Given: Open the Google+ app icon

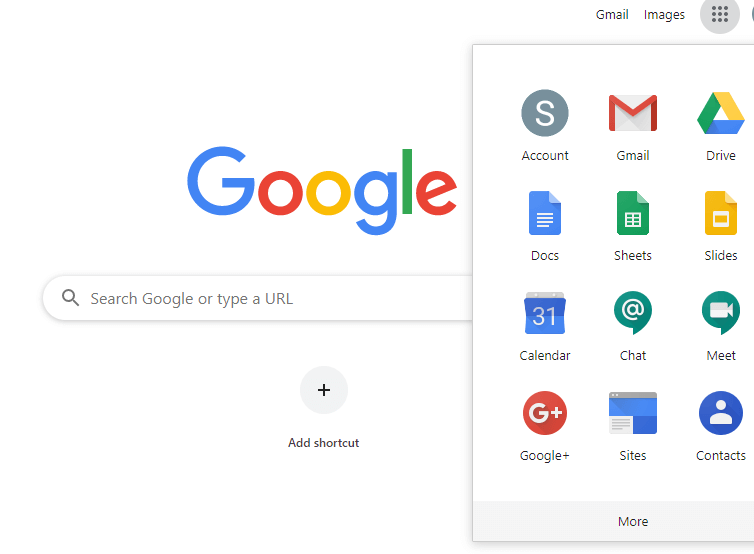Looking at the screenshot, I should (x=545, y=413).
